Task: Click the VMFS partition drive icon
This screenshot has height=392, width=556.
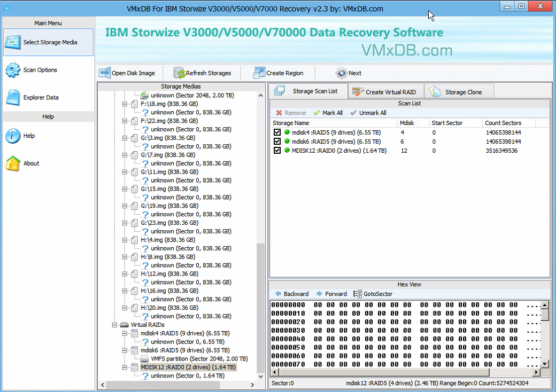Action: [145, 359]
